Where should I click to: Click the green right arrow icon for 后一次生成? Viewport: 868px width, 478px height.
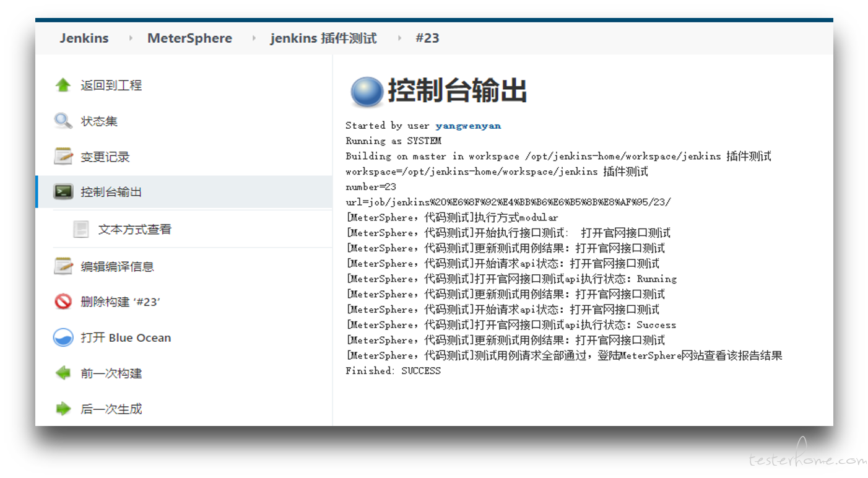point(63,409)
